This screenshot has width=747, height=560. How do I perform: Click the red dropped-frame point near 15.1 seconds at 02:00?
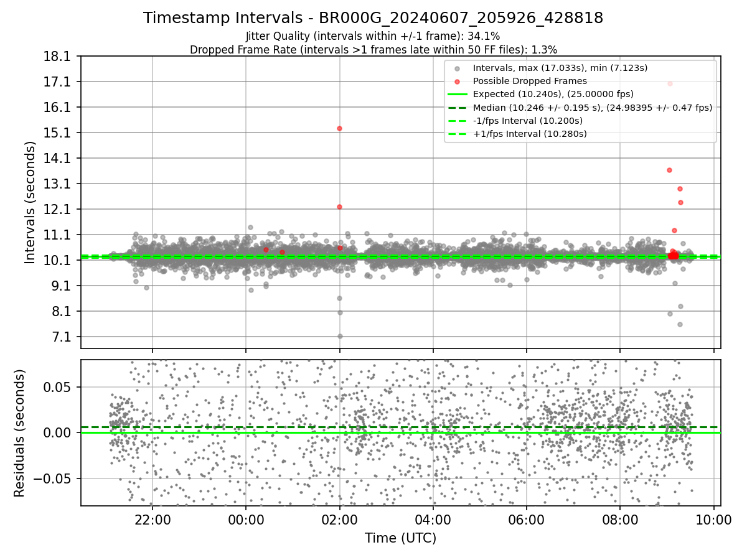coord(339,128)
